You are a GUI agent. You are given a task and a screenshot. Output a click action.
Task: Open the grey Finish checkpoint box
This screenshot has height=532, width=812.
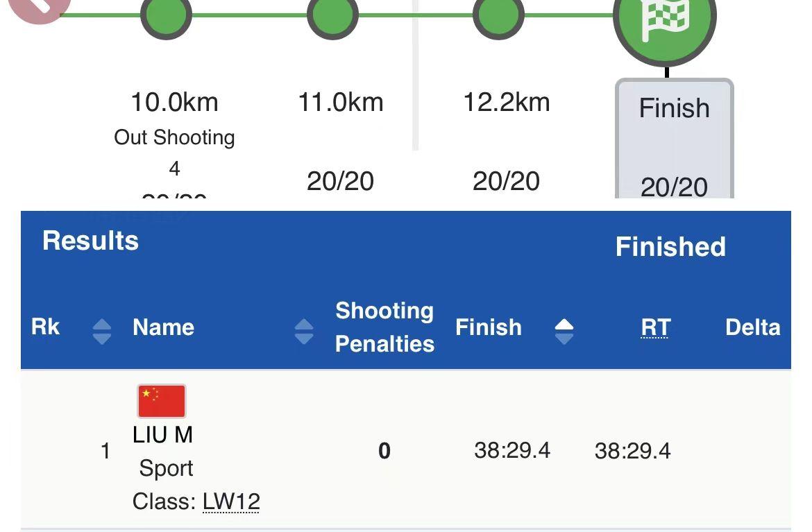click(x=674, y=139)
